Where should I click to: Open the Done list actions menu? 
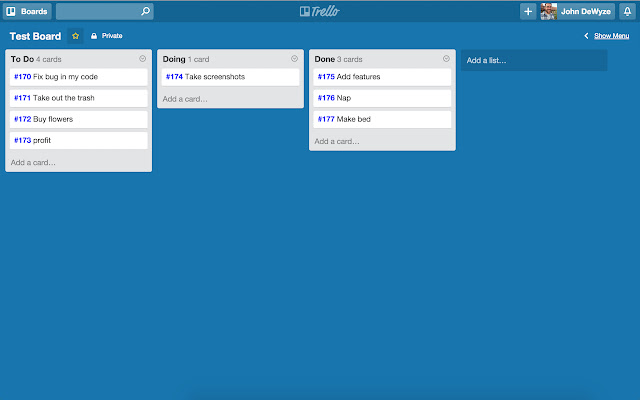pyautogui.click(x=446, y=59)
